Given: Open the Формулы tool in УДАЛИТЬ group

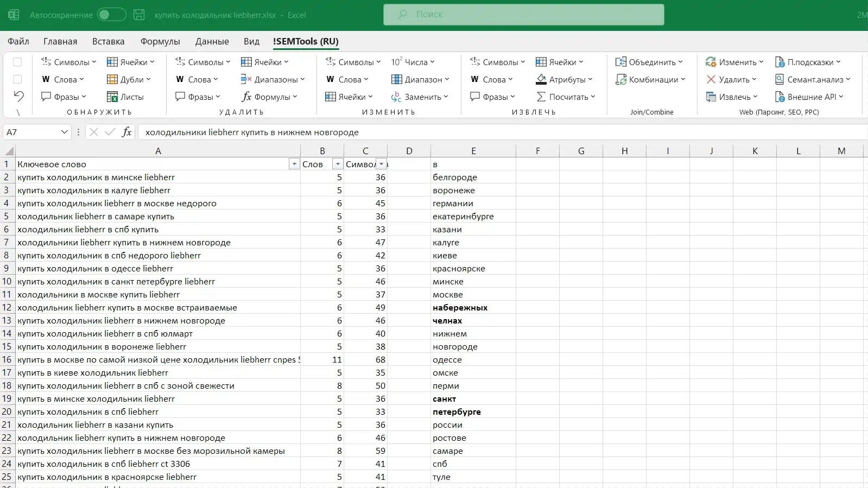Looking at the screenshot, I should tap(269, 97).
